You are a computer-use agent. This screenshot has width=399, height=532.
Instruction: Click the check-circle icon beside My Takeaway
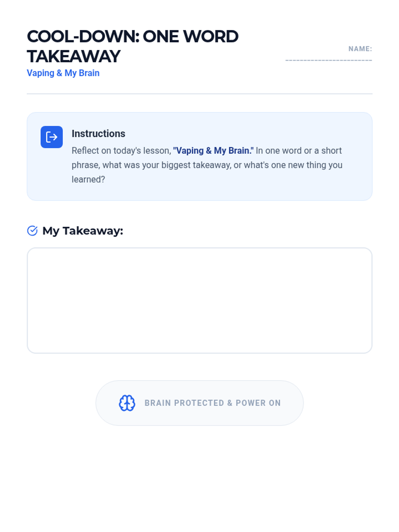32,231
